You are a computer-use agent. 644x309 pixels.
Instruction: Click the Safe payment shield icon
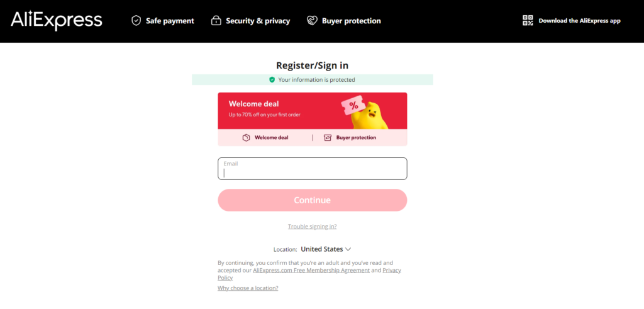(x=136, y=21)
